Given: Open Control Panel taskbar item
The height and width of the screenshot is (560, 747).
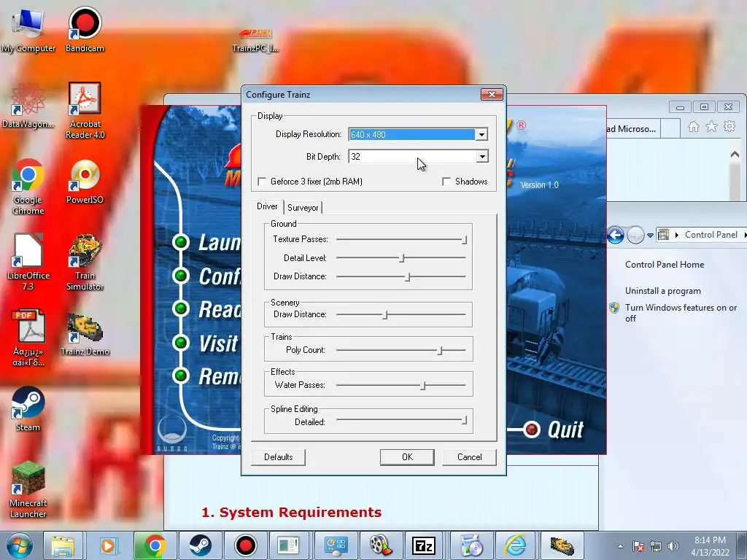Looking at the screenshot, I should point(336,545).
